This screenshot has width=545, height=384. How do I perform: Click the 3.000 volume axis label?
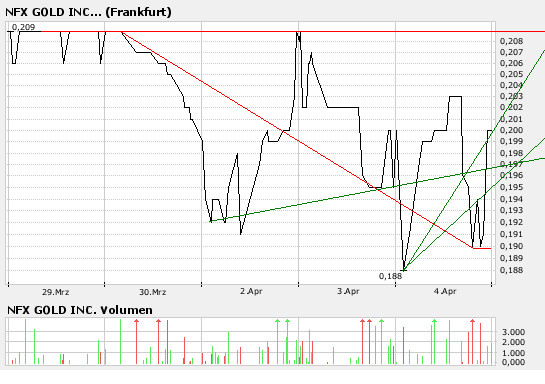pyautogui.click(x=513, y=332)
